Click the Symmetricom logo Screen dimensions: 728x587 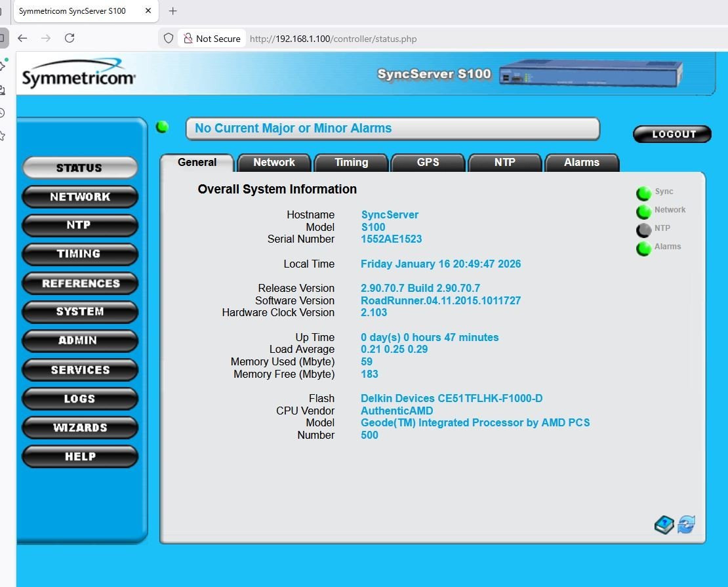pyautogui.click(x=79, y=73)
